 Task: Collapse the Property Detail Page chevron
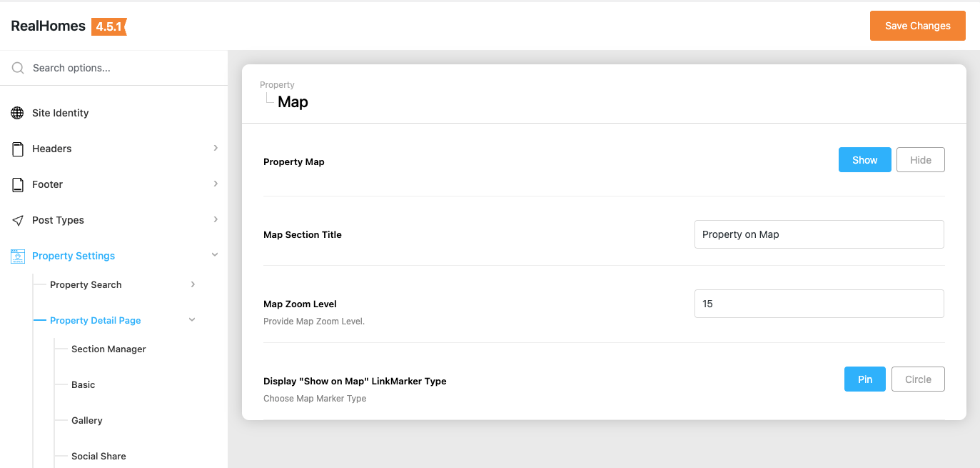click(x=192, y=320)
